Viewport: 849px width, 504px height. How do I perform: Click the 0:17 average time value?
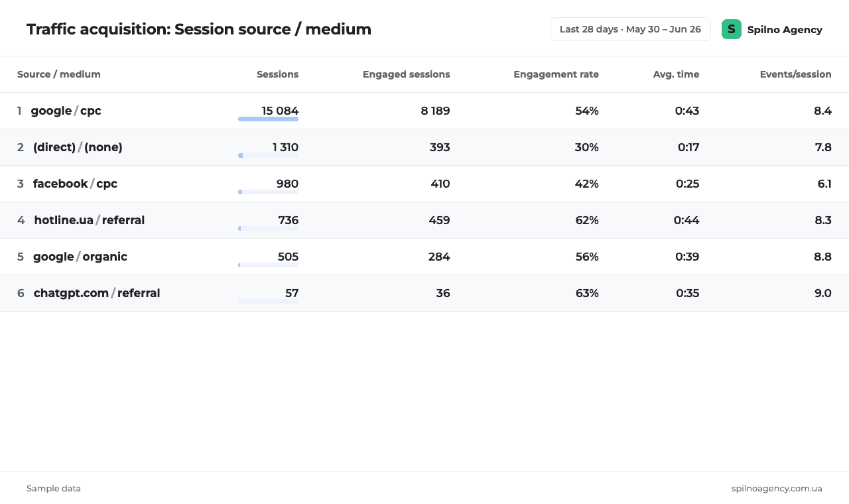click(x=688, y=147)
